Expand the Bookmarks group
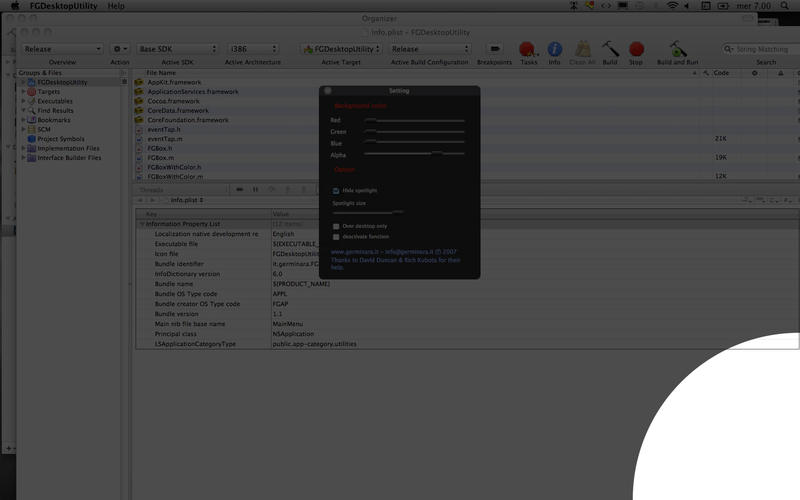 point(23,120)
